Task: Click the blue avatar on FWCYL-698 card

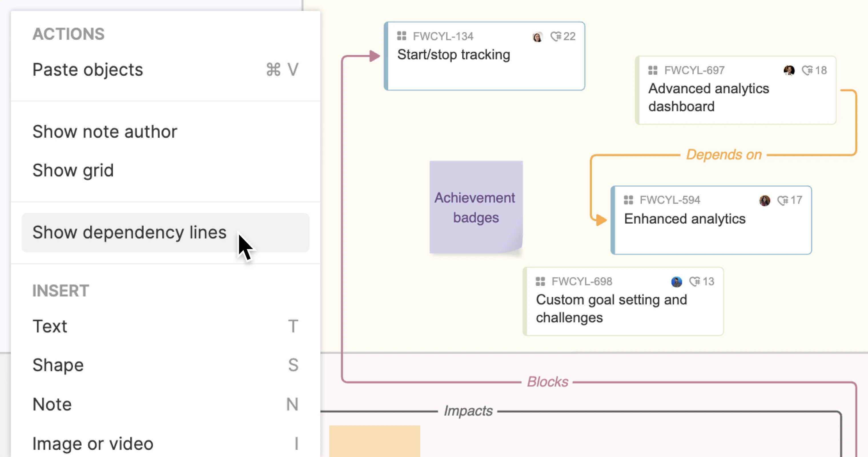Action: pyautogui.click(x=676, y=281)
